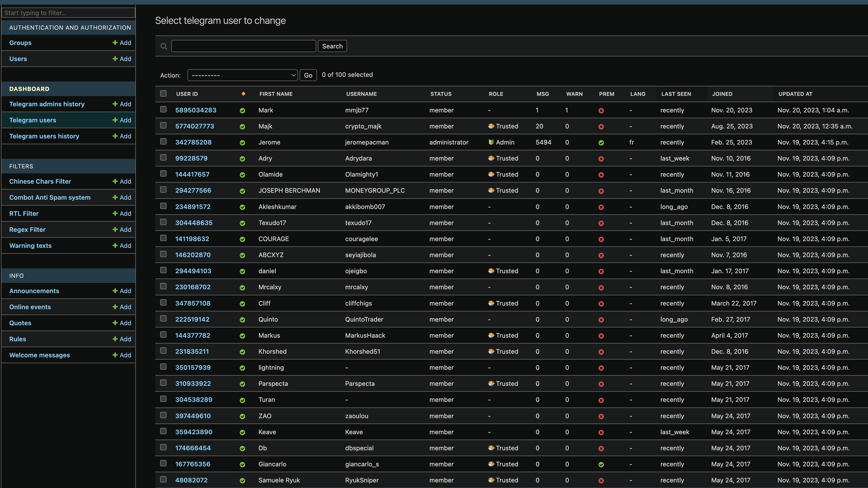Sort by USERNAME column
Image resolution: width=868 pixels, height=488 pixels.
click(361, 94)
